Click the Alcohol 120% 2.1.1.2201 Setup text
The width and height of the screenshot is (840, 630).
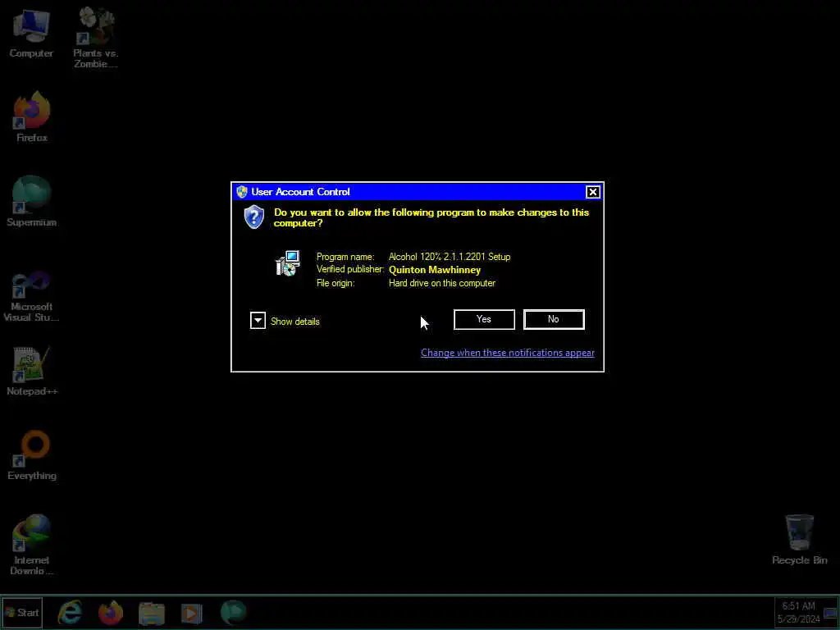point(450,257)
